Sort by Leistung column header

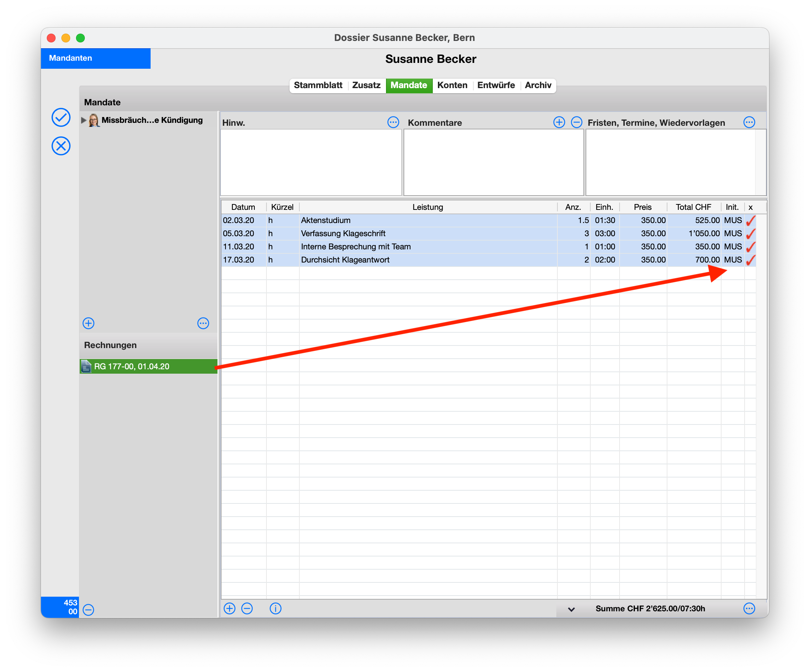(x=428, y=207)
